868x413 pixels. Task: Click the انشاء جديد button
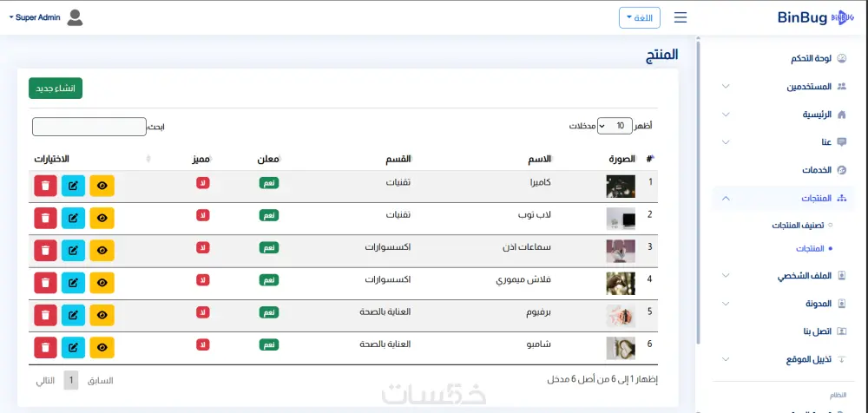[x=56, y=88]
